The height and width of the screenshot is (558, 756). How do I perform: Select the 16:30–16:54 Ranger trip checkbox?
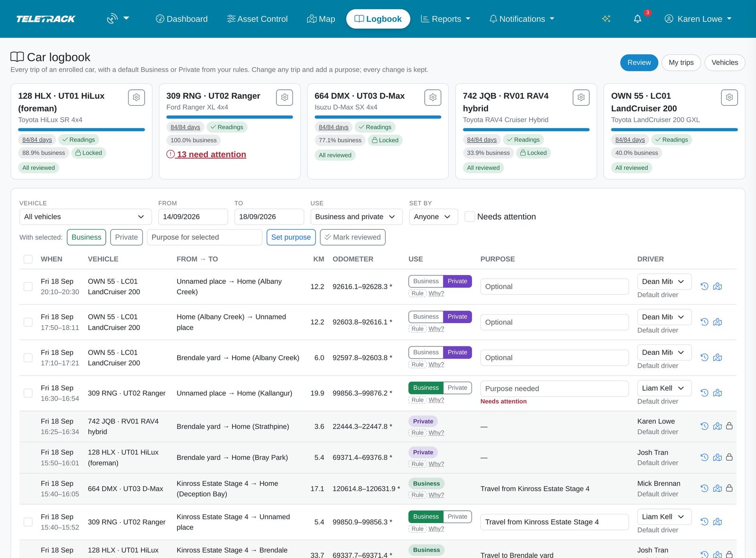28,393
